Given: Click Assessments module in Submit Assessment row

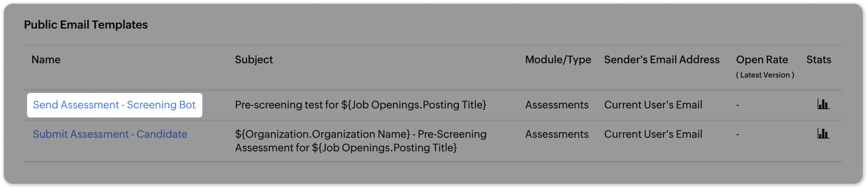Looking at the screenshot, I should 557,134.
